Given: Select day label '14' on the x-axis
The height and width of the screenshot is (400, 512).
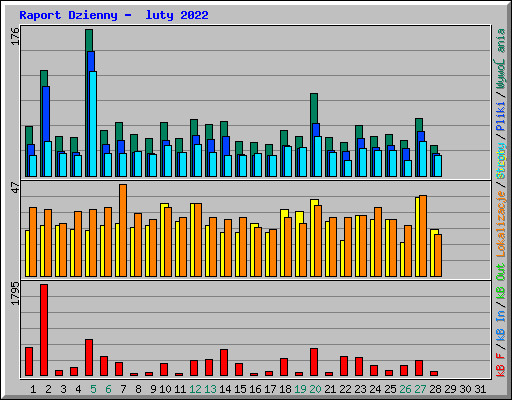Looking at the screenshot, I should [225, 389].
